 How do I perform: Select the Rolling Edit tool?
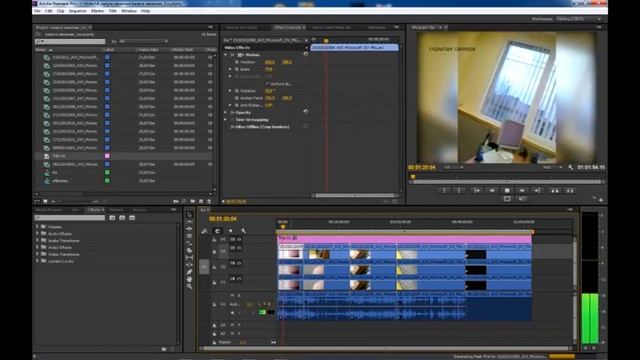point(189,236)
